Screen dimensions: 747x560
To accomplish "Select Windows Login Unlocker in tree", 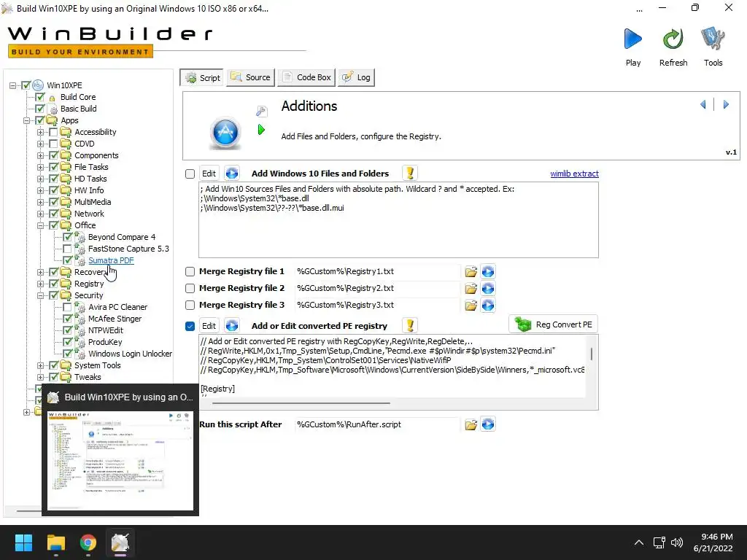I will (x=130, y=354).
